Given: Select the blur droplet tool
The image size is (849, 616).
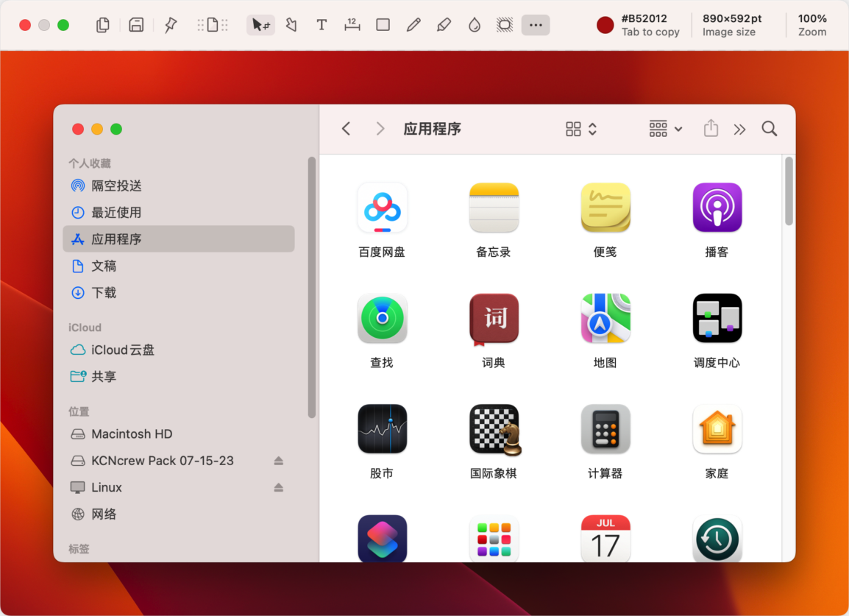Looking at the screenshot, I should [475, 25].
